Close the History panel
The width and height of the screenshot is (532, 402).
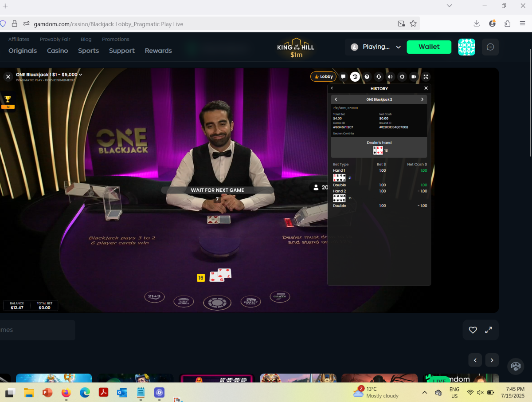(x=426, y=88)
